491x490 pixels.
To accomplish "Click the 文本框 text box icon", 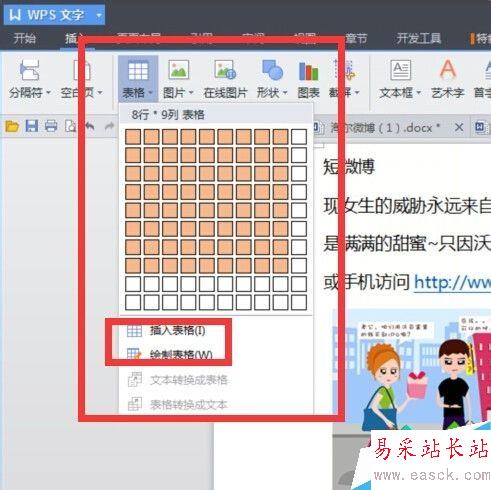I will pyautogui.click(x=400, y=70).
